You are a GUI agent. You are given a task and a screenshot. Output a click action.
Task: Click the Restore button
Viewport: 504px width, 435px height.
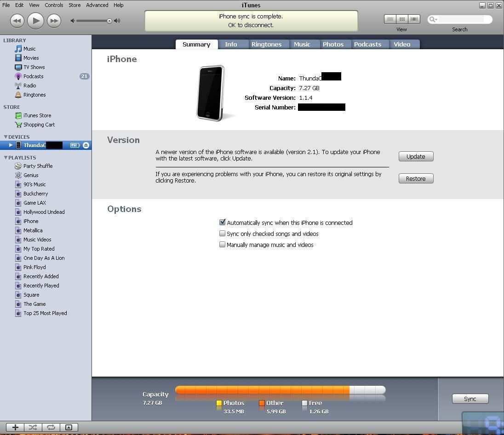[416, 178]
